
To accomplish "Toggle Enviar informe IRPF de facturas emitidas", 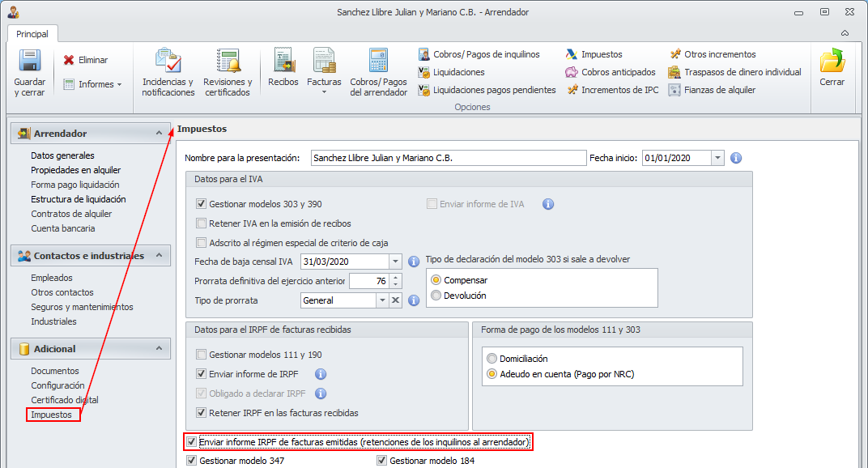I will 192,442.
